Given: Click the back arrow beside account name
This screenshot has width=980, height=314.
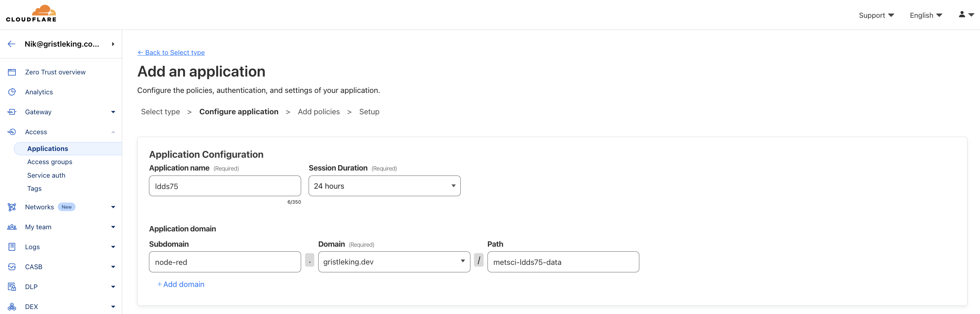Looking at the screenshot, I should pos(11,44).
